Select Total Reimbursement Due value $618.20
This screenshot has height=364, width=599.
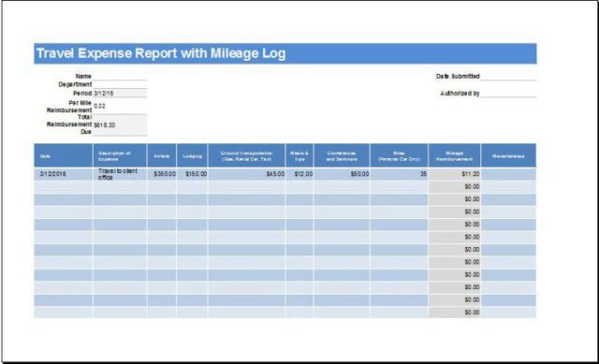coord(120,124)
